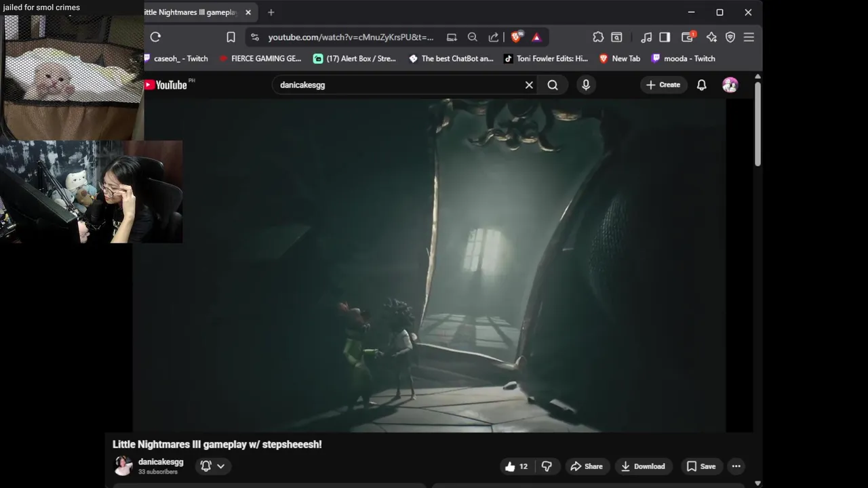868x488 pixels.
Task: Open The best ChatBot an... bookmark
Action: tap(451, 58)
